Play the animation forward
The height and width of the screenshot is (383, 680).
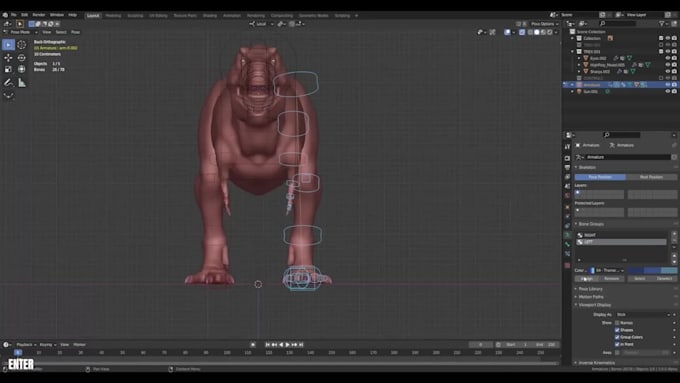tap(288, 345)
